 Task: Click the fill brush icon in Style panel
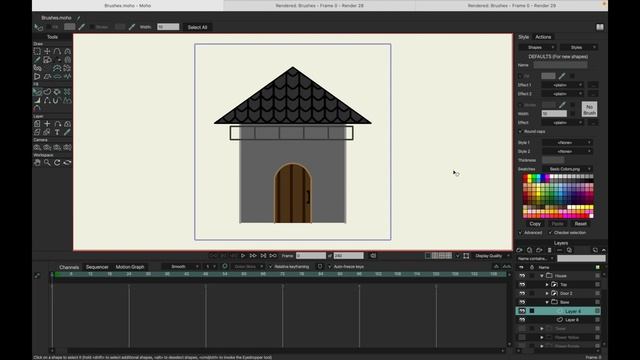tap(562, 76)
